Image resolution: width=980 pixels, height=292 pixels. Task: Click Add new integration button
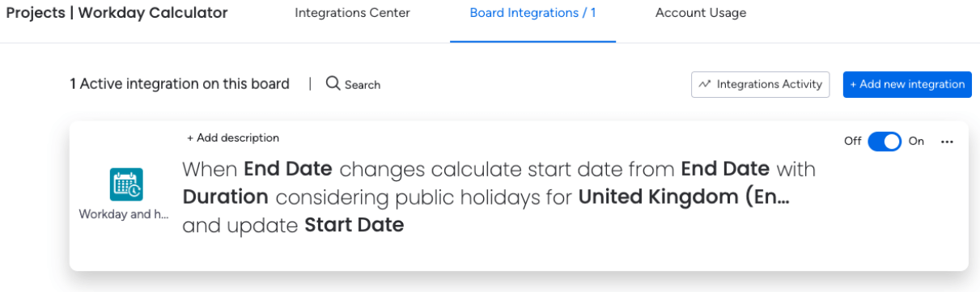(x=907, y=84)
